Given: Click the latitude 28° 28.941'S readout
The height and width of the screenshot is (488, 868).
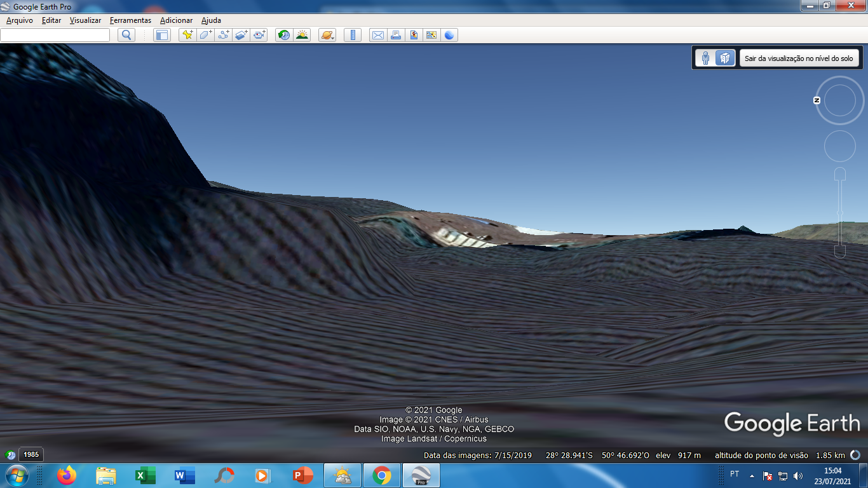Looking at the screenshot, I should pos(569,456).
